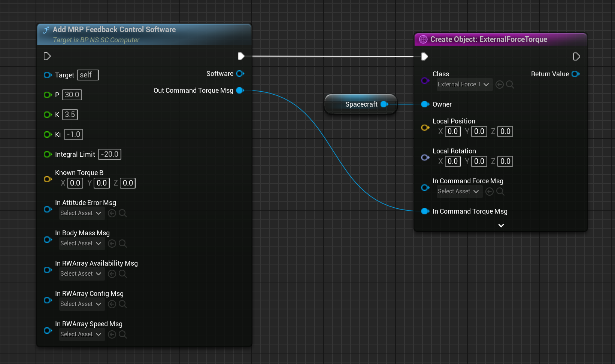Open In RWArray Config Msg asset dropdown
The width and height of the screenshot is (615, 364).
(x=81, y=304)
